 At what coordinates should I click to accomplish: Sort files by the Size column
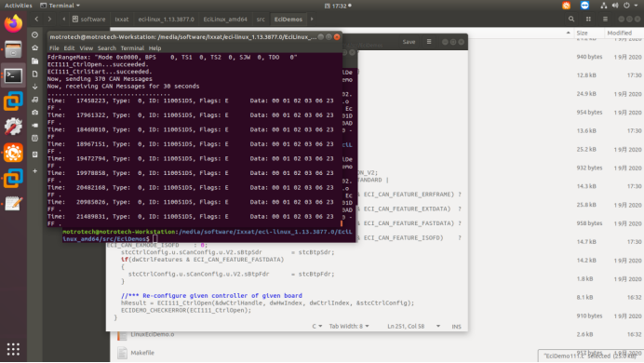coord(582,33)
